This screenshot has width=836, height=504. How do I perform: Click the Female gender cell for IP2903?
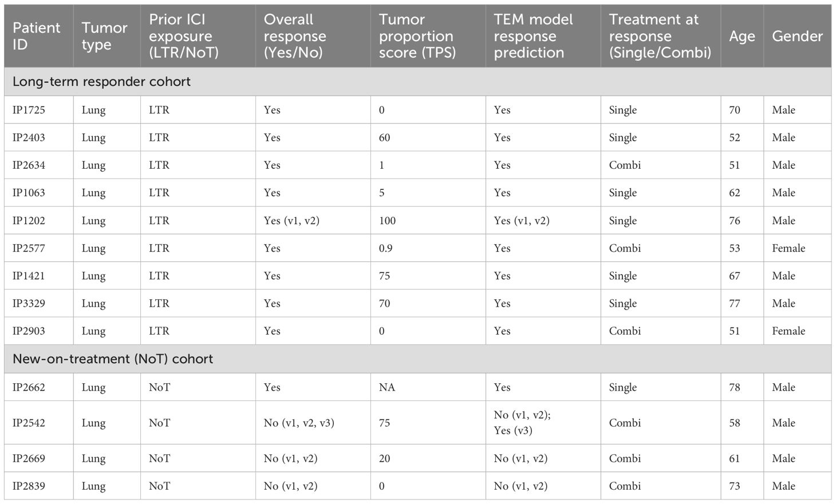[x=788, y=331]
